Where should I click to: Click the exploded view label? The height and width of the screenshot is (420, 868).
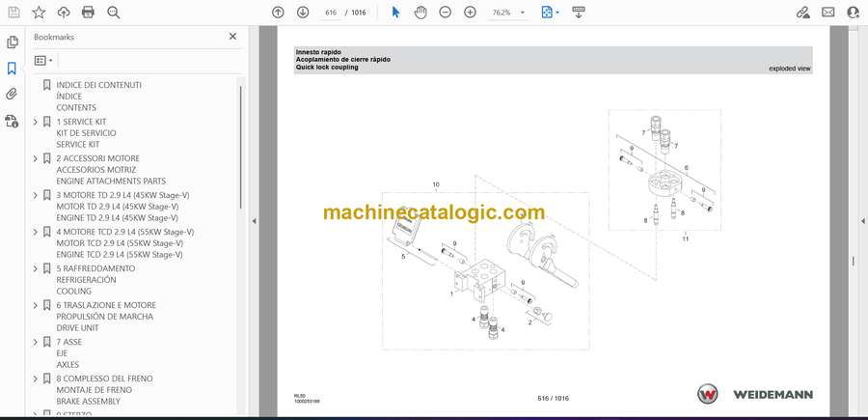point(789,69)
